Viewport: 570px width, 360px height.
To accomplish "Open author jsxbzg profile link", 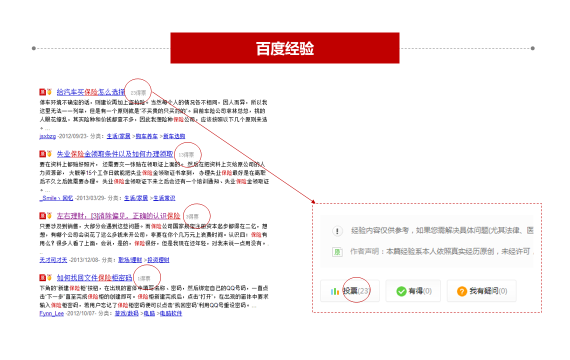I will coord(48,136).
